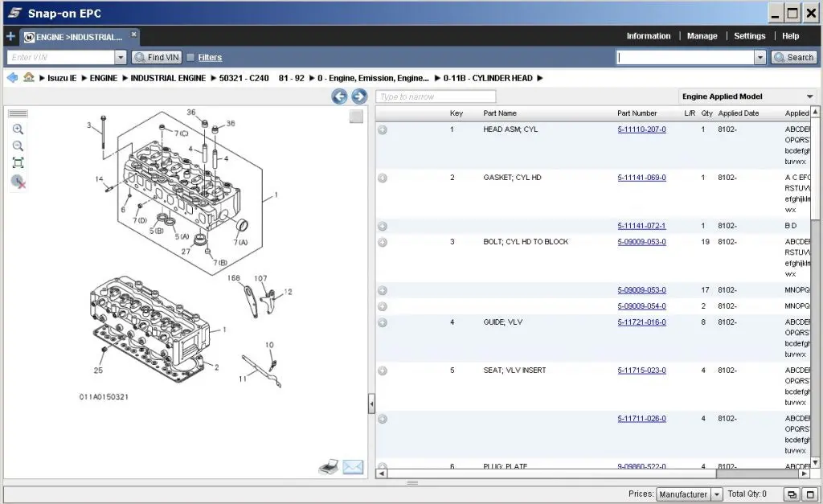This screenshot has width=823, height=504.
Task: Select ENGINE breadcrumb item
Action: coord(104,78)
